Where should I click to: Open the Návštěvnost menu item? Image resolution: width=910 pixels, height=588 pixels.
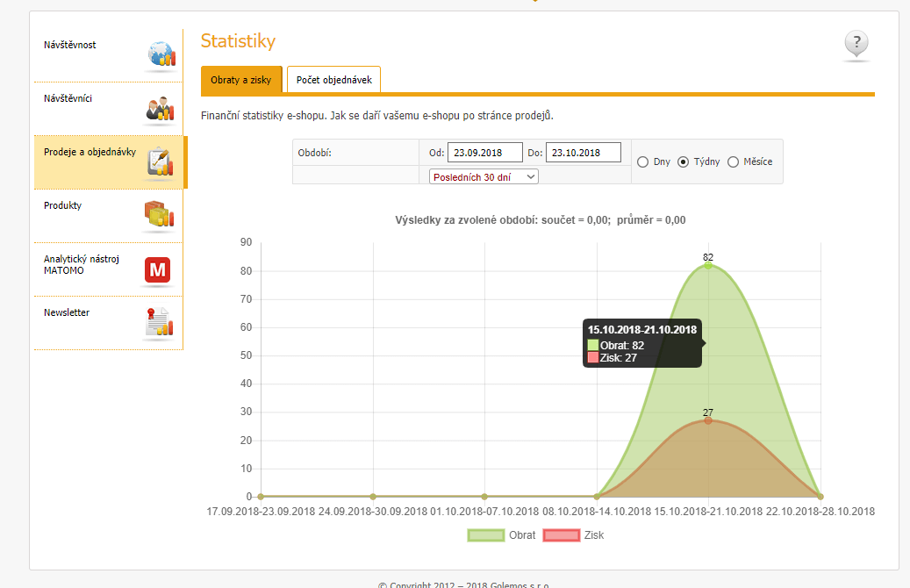tap(109, 55)
